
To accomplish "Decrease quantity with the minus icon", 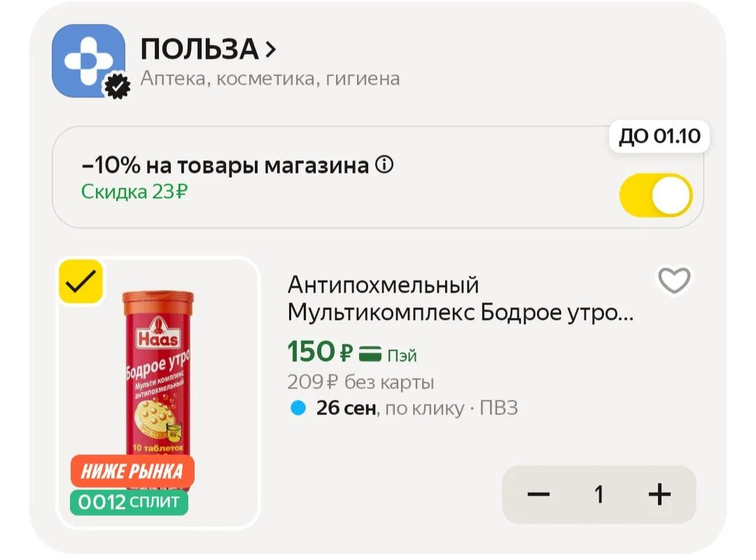I will pyautogui.click(x=538, y=494).
